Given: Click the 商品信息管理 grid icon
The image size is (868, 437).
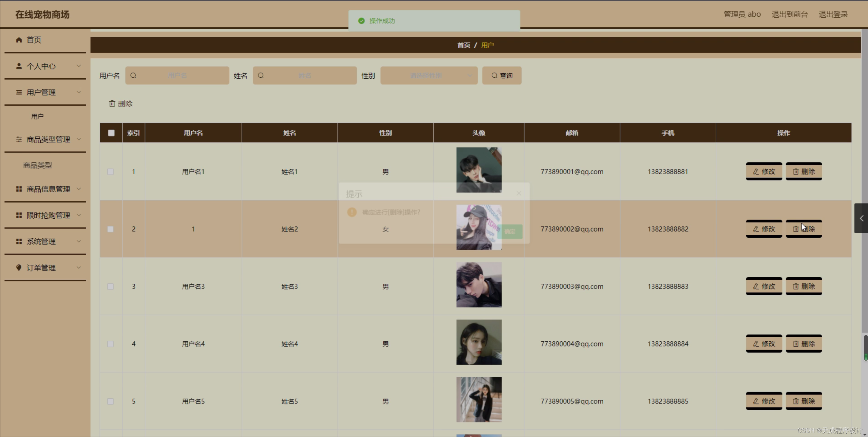Looking at the screenshot, I should pyautogui.click(x=19, y=189).
